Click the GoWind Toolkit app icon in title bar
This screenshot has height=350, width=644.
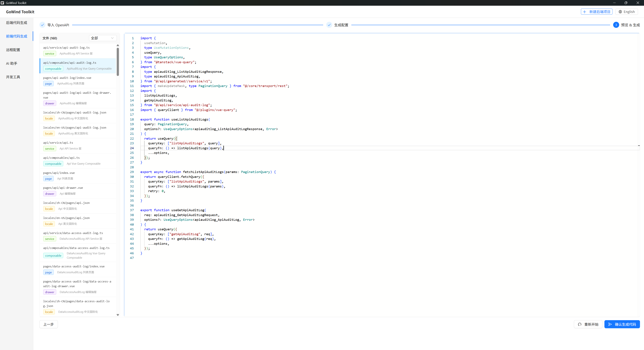pyautogui.click(x=3, y=3)
